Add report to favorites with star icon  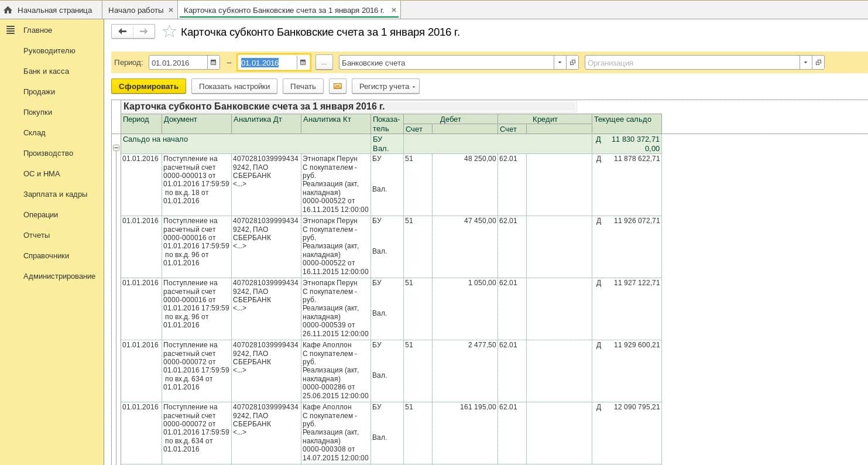pyautogui.click(x=169, y=32)
